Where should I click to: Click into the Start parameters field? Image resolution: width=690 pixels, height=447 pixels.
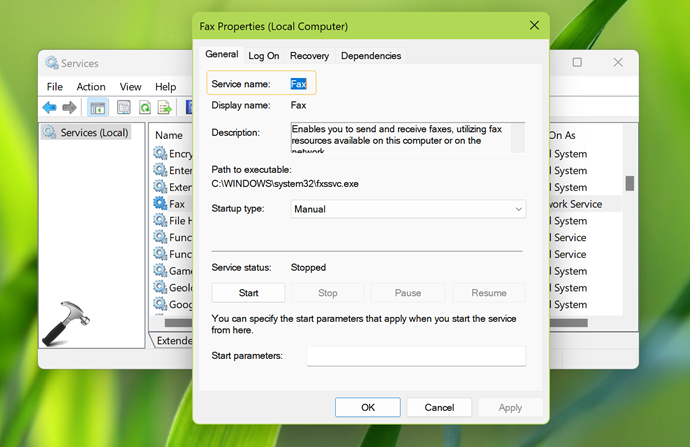(415, 356)
